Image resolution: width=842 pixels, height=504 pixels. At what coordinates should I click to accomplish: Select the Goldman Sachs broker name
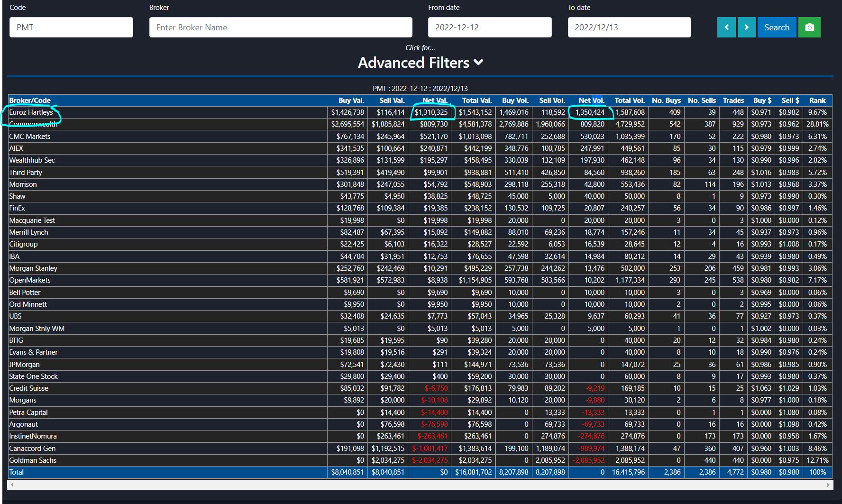(33, 460)
